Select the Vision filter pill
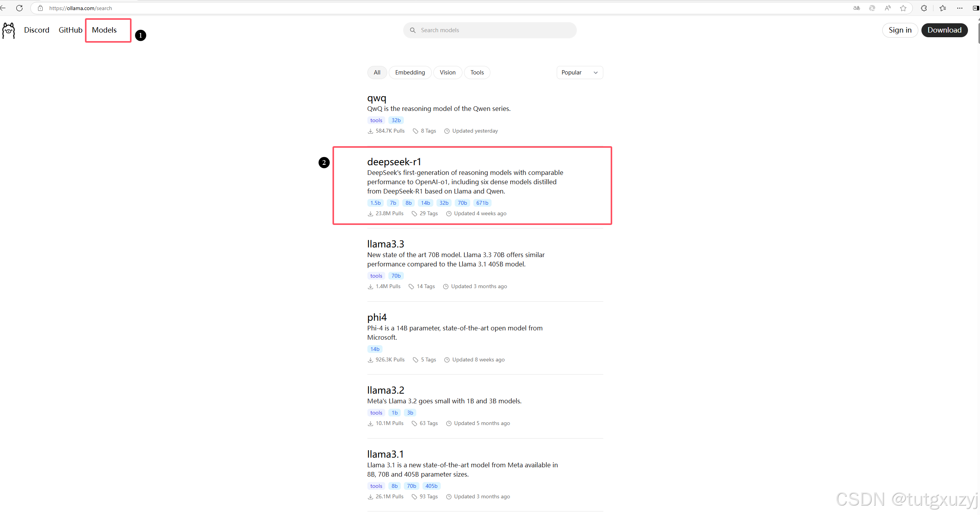This screenshot has height=515, width=980. [447, 73]
